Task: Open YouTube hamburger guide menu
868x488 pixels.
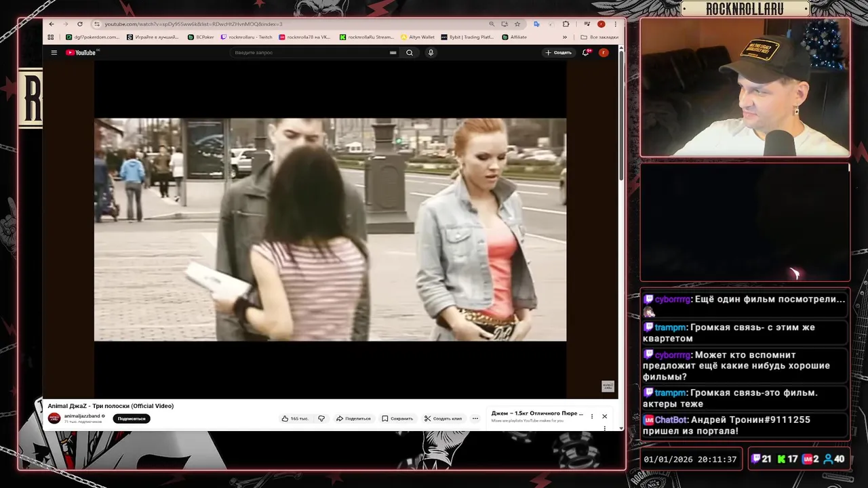Action: [x=54, y=52]
